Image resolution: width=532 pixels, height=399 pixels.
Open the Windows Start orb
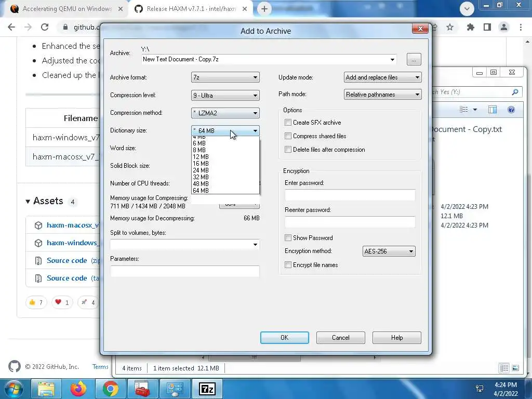tap(14, 389)
